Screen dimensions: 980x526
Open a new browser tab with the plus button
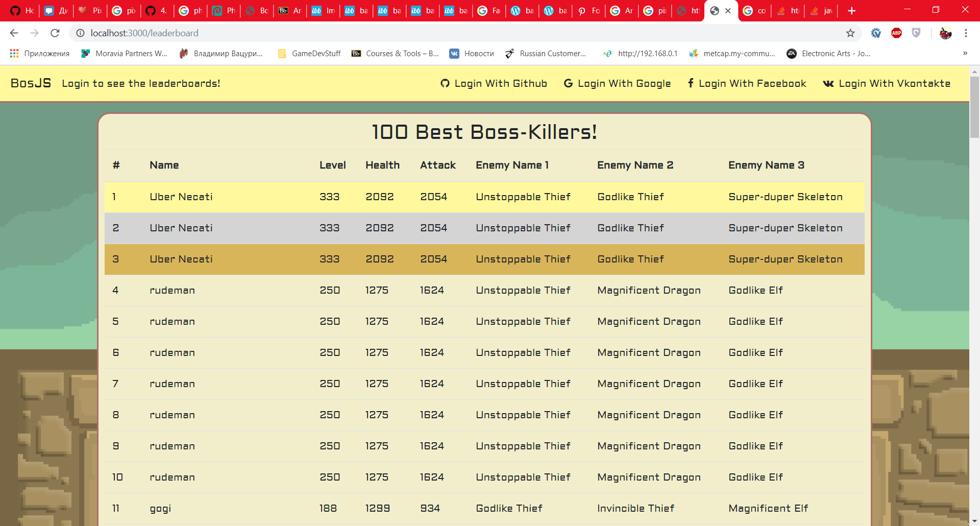(x=851, y=10)
